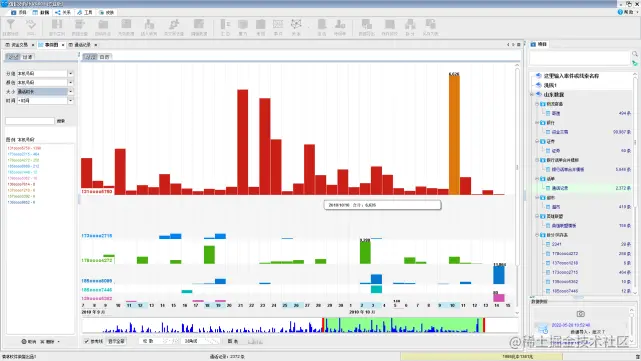Select the second tab of the left filter panel

27,57
